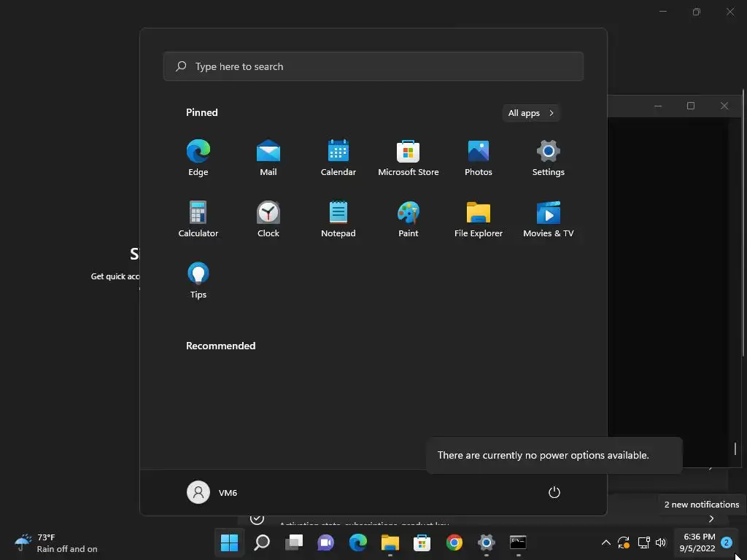Launch Notepad from Start menu

point(338,219)
